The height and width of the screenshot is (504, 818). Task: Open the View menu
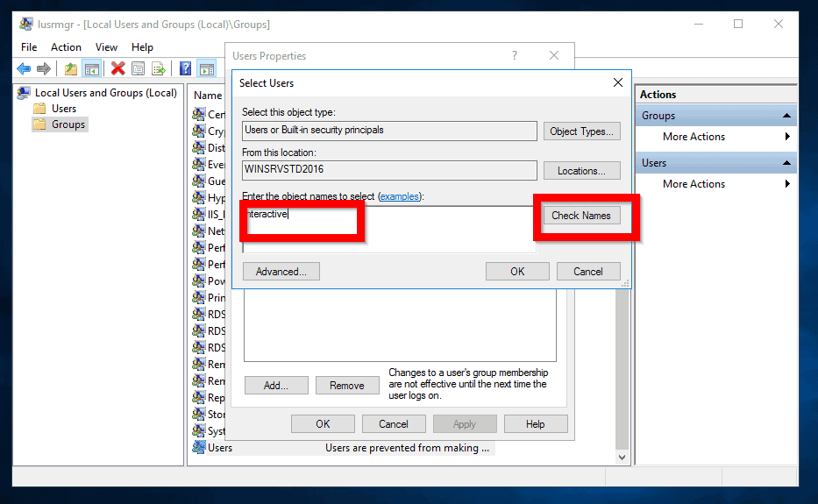pyautogui.click(x=106, y=47)
